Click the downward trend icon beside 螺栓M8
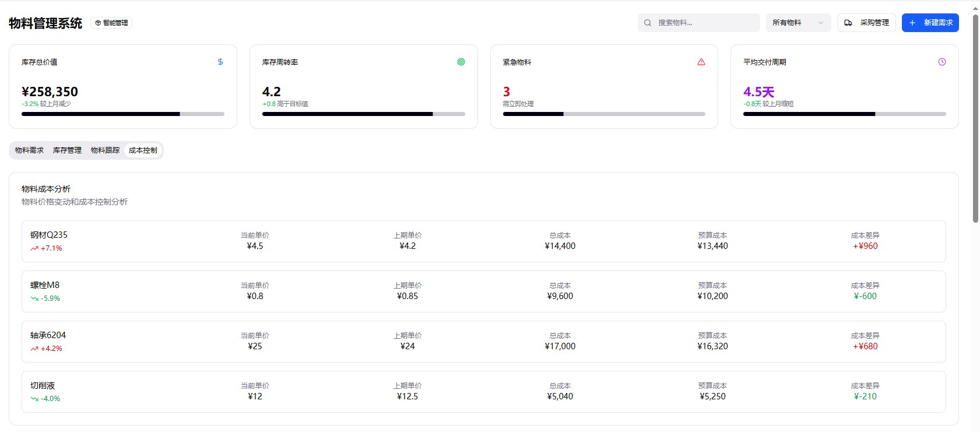This screenshot has height=432, width=980. coord(34,298)
